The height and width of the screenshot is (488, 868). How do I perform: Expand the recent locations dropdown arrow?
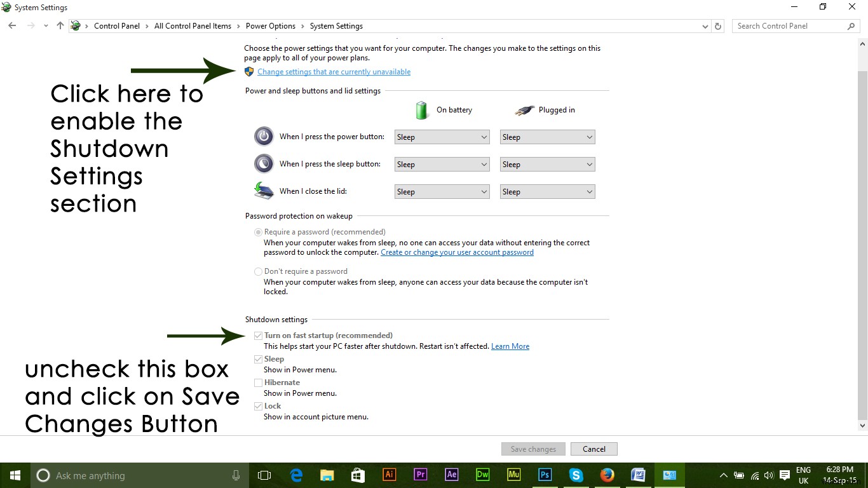click(x=46, y=26)
